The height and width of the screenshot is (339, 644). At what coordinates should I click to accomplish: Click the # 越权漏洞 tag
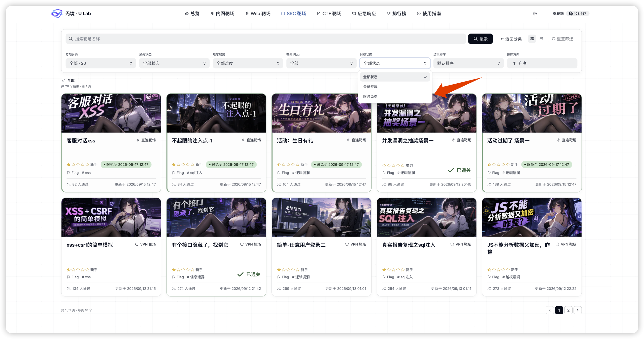[511, 277]
